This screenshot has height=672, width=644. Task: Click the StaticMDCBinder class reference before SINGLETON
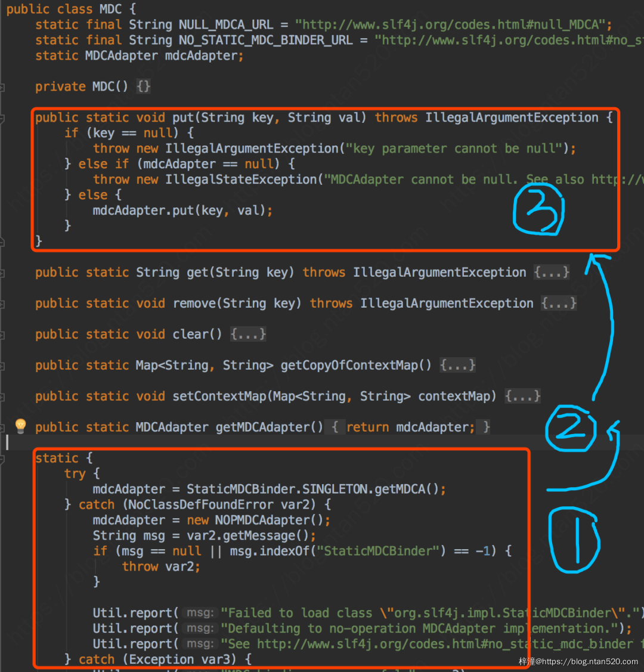241,489
